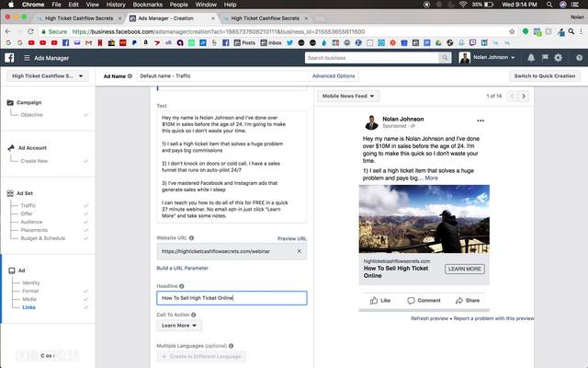This screenshot has height=368, width=588.
Task: Click LEARN MORE button in ad preview
Action: 465,269
